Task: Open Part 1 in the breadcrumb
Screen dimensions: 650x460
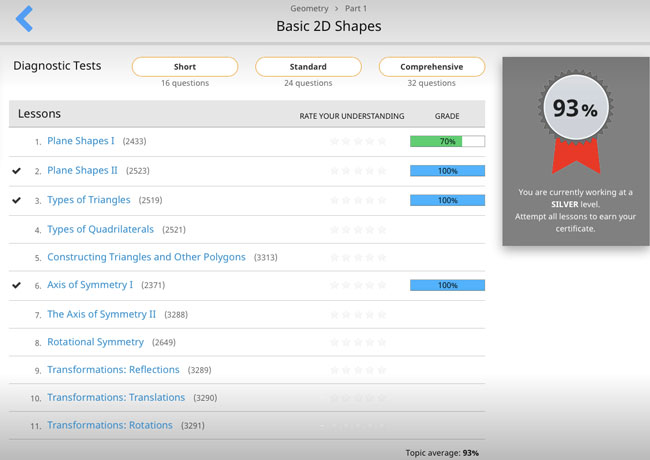Action: (356, 8)
